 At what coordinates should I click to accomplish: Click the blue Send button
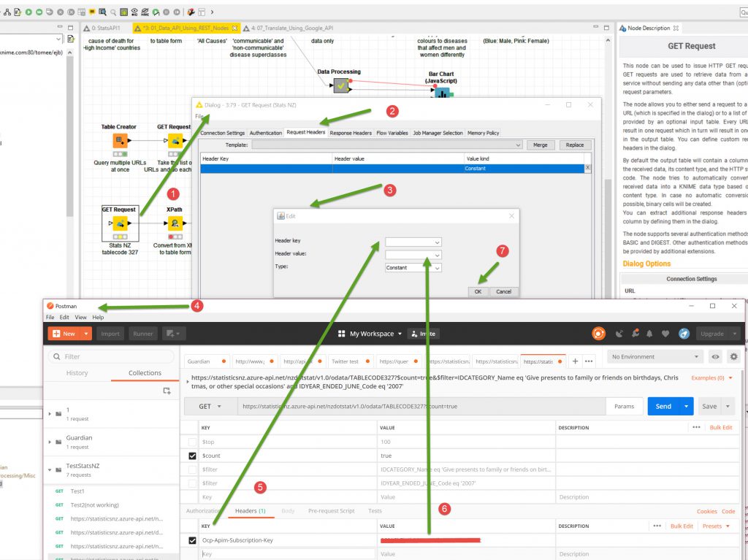pos(663,407)
